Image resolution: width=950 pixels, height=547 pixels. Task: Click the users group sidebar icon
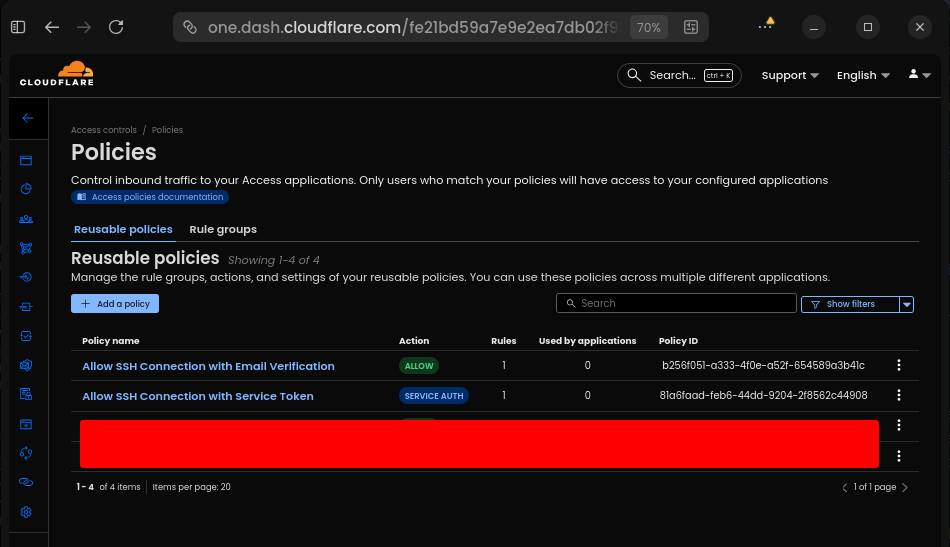[x=27, y=219]
